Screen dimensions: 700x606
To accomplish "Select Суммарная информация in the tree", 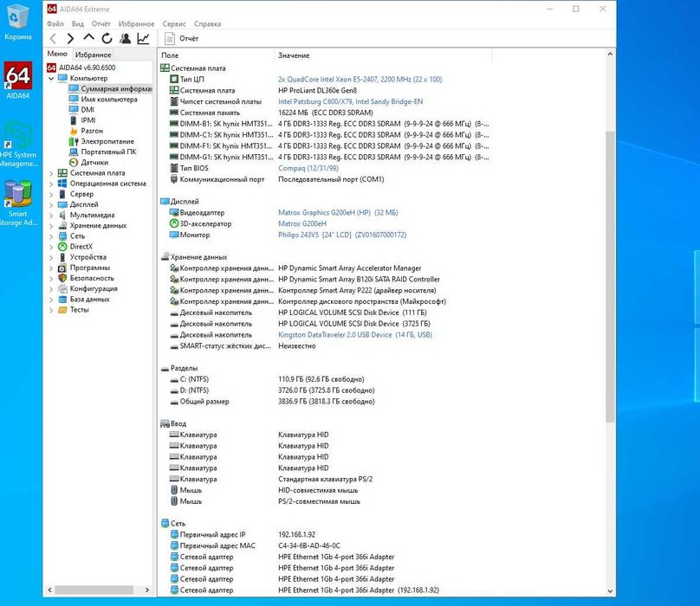I will pos(110,89).
